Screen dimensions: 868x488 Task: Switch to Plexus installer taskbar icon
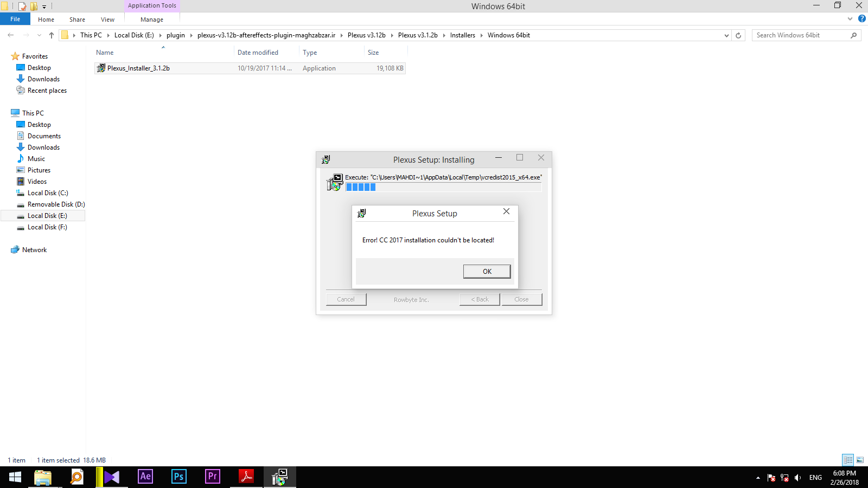tap(280, 477)
